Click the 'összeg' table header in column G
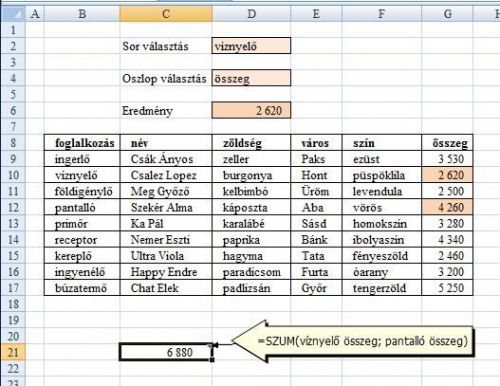The width and height of the screenshot is (500, 386). pyautogui.click(x=447, y=143)
